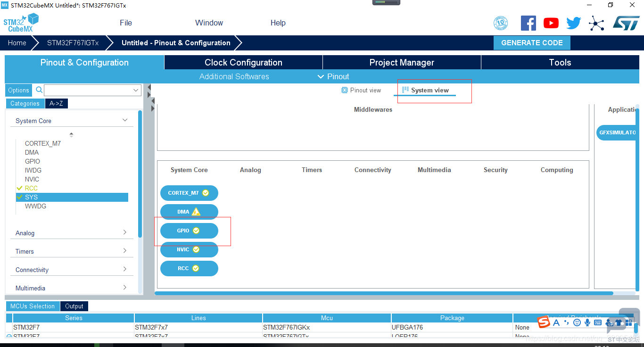Select the System view tab
This screenshot has height=347, width=644.
[425, 90]
